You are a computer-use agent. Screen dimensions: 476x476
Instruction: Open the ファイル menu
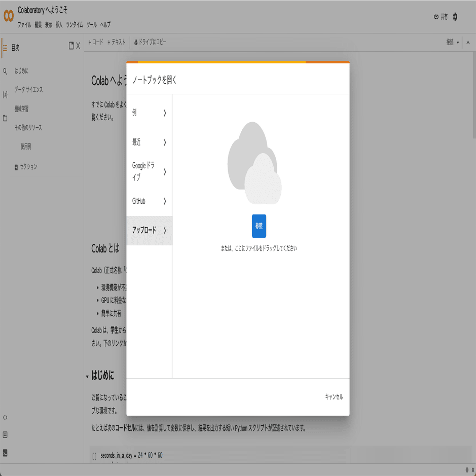24,25
